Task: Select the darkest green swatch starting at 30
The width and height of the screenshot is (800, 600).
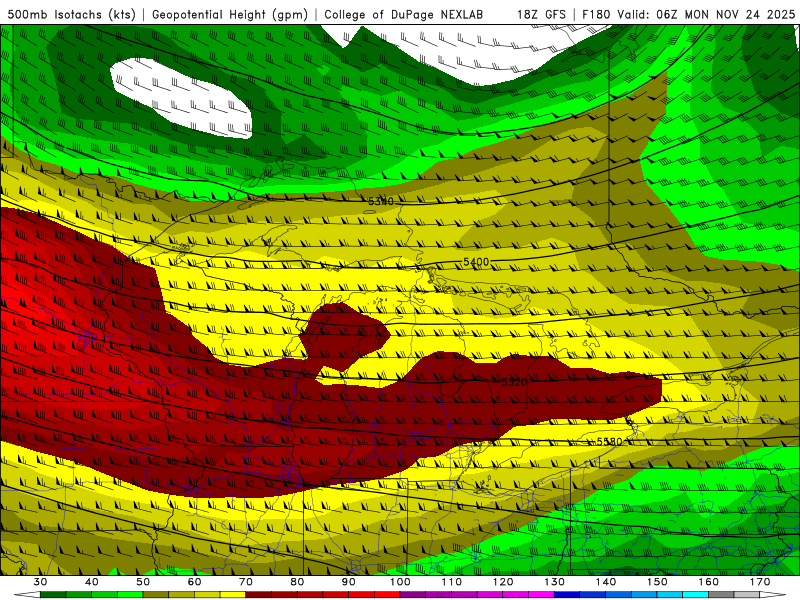Action: pos(53,595)
